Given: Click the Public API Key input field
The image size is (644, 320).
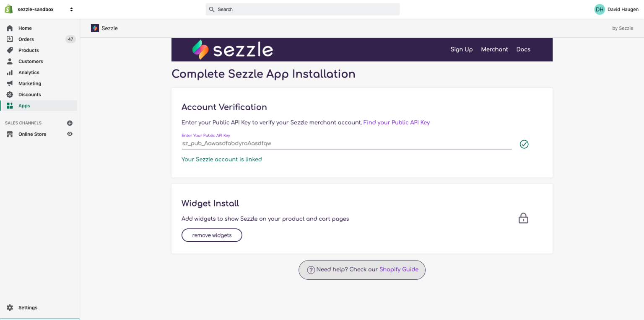Looking at the screenshot, I should (x=346, y=143).
